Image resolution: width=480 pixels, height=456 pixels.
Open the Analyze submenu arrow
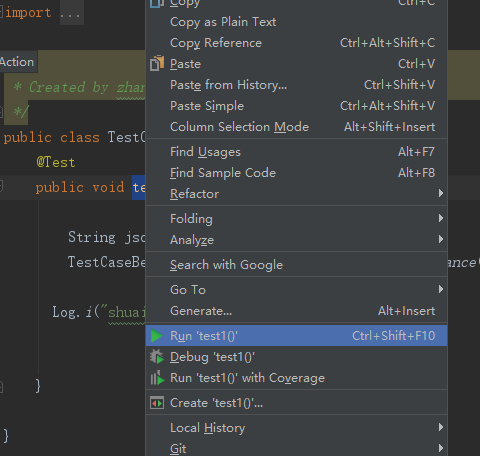pyautogui.click(x=441, y=239)
